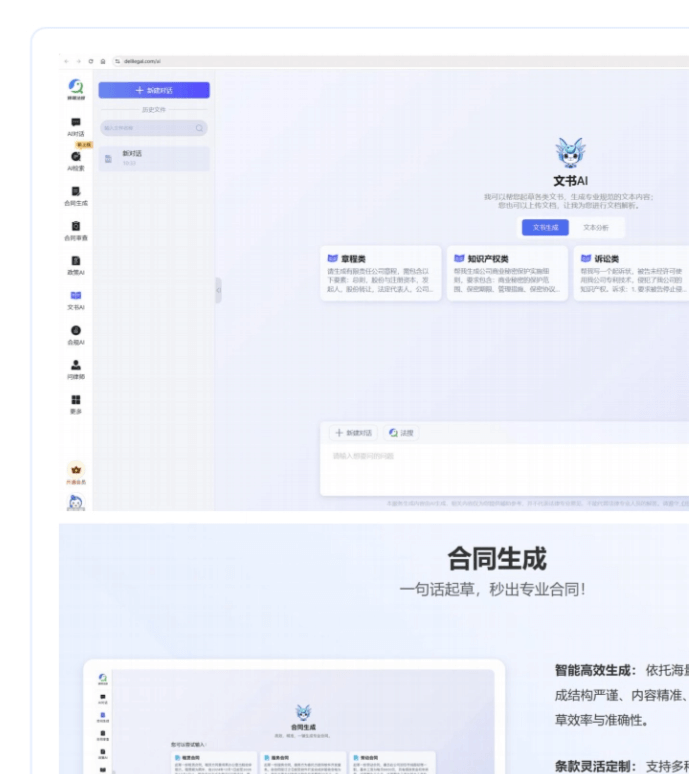Click the 条款灵活定制 paragraph heading

click(x=596, y=766)
